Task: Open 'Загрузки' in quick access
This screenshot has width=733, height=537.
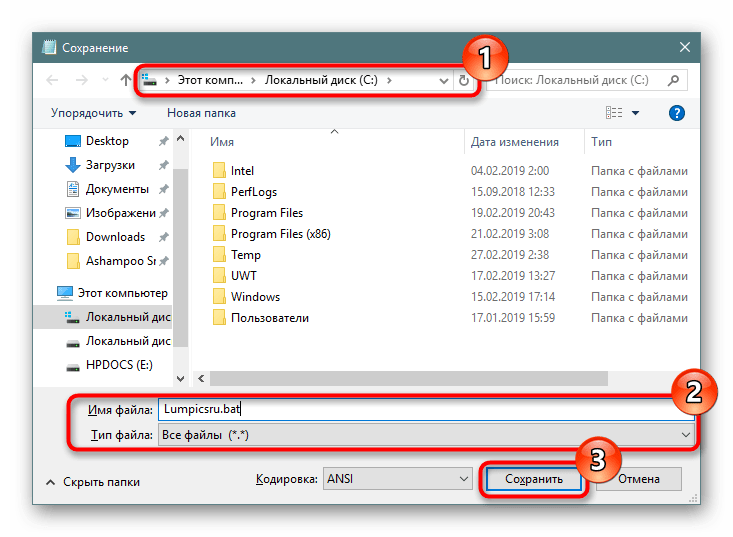Action: (110, 165)
